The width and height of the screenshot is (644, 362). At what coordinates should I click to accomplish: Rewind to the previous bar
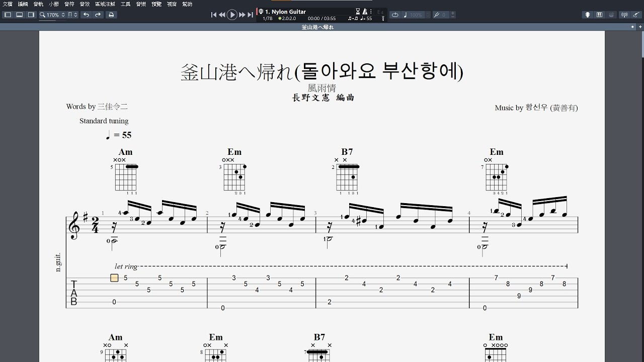(x=222, y=15)
